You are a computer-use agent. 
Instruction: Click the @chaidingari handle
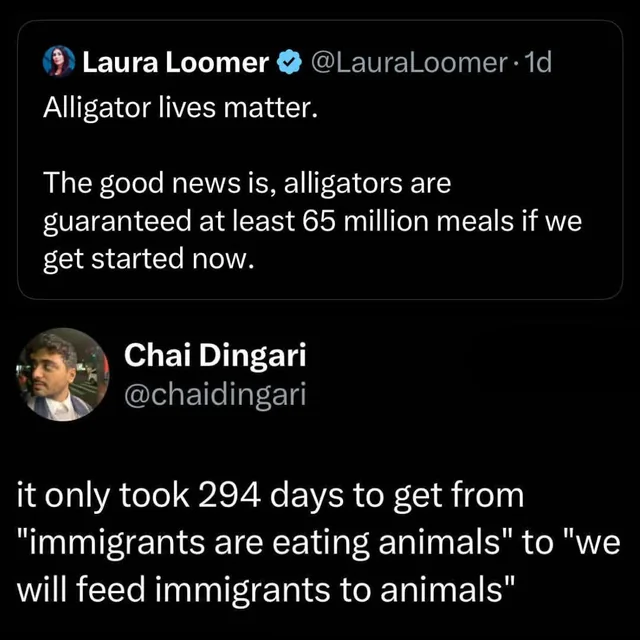[x=212, y=394]
